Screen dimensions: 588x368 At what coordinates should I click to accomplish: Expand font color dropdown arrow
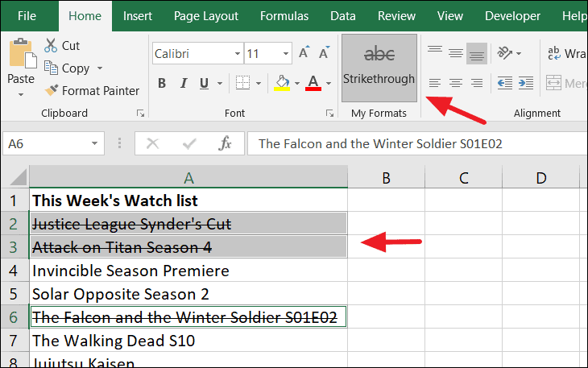click(x=329, y=83)
